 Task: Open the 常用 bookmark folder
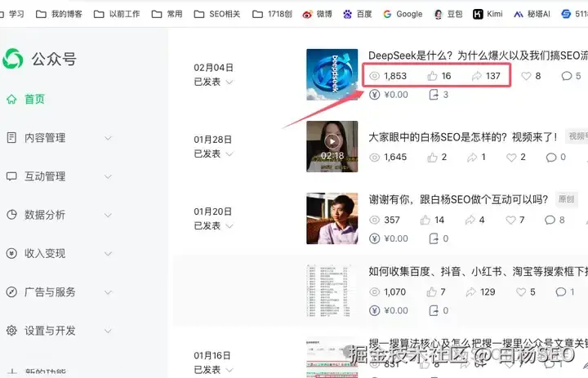click(x=167, y=14)
